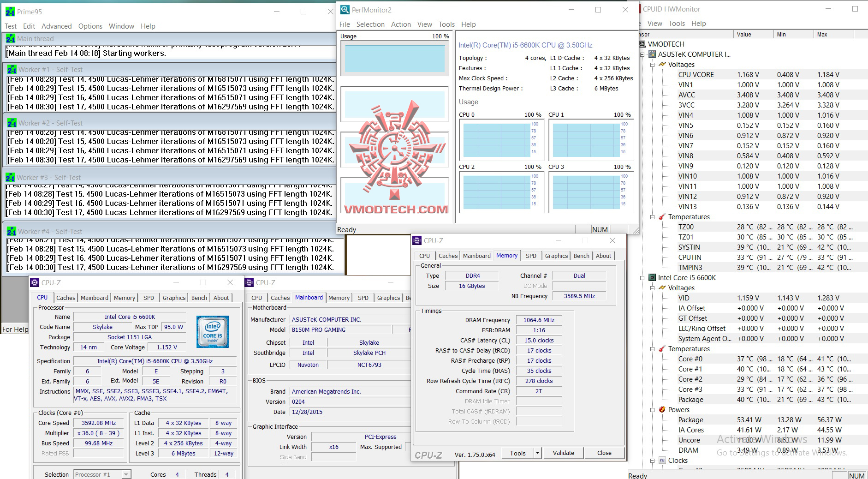868x479 pixels.
Task: Click the ASUSTeK COMPUTER motherboard icon
Action: pos(652,54)
